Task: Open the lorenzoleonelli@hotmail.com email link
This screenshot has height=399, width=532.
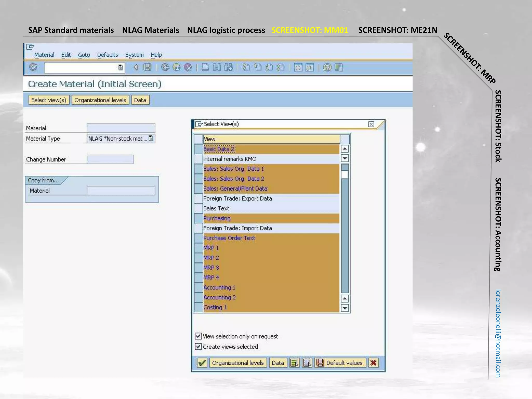Action: 498,333
